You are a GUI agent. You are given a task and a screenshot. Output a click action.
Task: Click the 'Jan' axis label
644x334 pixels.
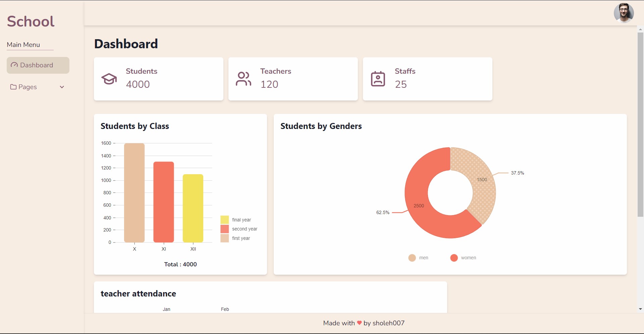coord(166,309)
